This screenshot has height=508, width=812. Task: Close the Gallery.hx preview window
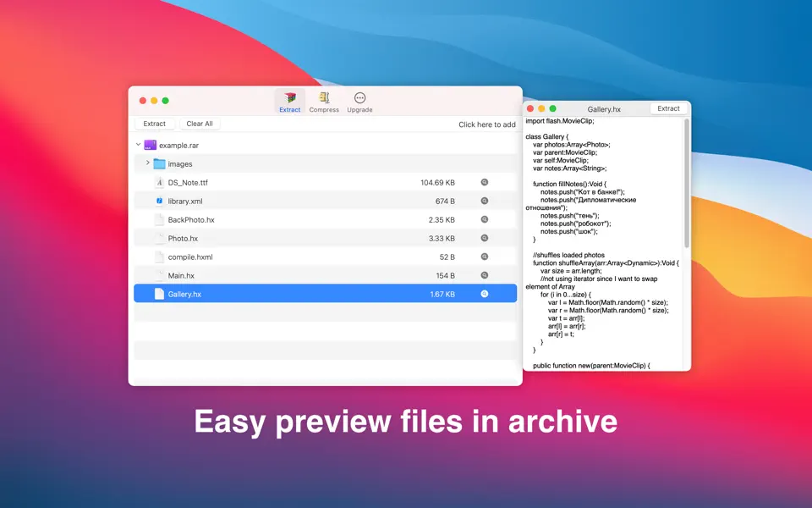(529, 108)
